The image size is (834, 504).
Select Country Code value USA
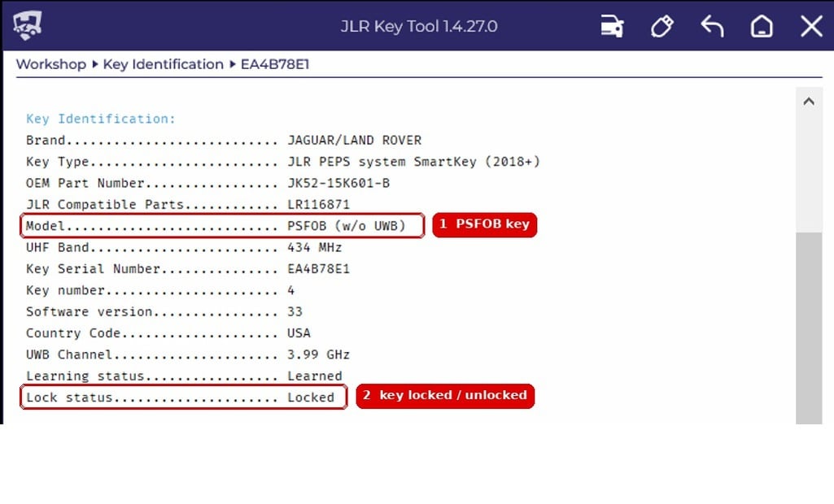coord(299,333)
